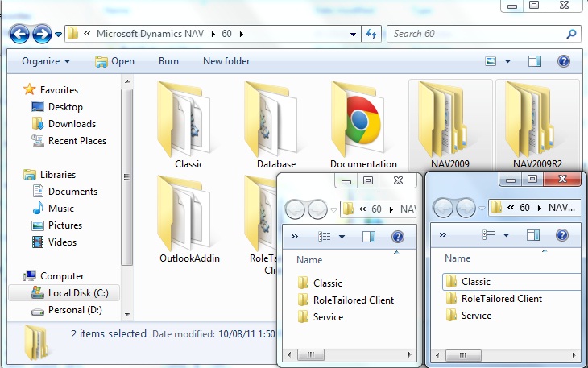This screenshot has width=588, height=368.
Task: Change view in right small window
Action: [x=488, y=235]
